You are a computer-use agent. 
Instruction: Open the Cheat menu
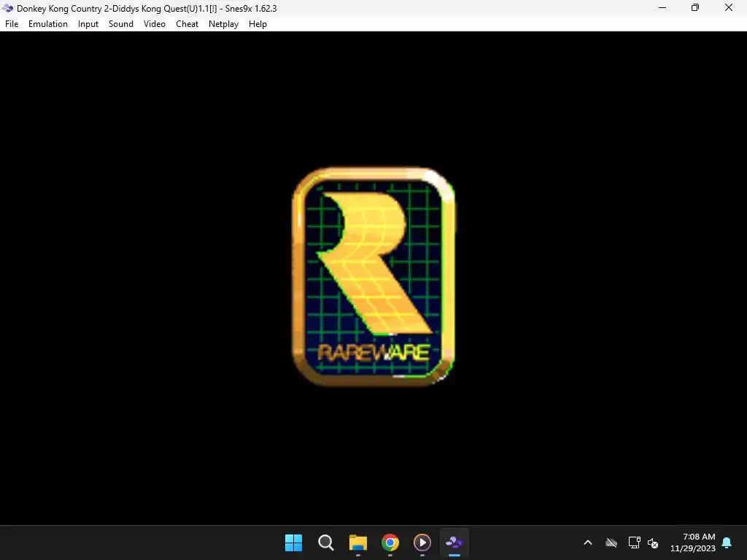pyautogui.click(x=187, y=24)
